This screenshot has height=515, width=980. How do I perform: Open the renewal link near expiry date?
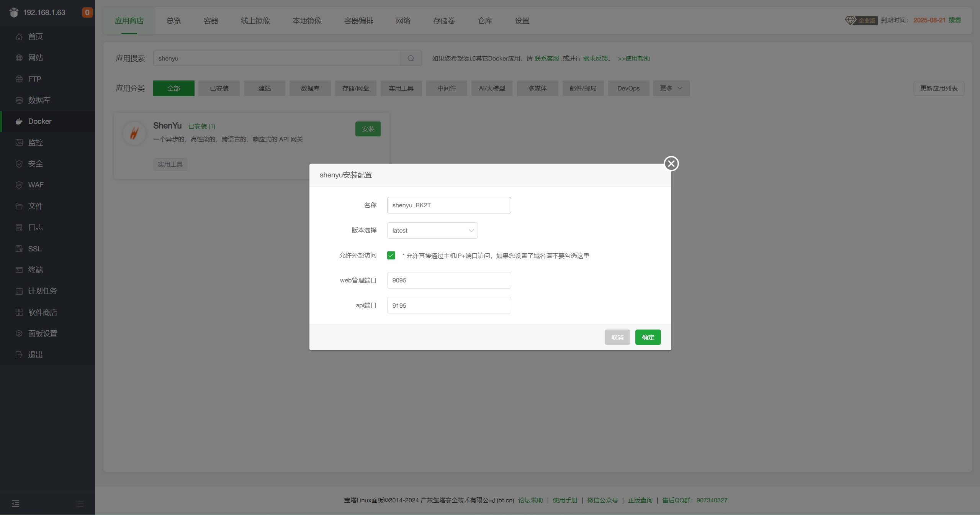[954, 20]
